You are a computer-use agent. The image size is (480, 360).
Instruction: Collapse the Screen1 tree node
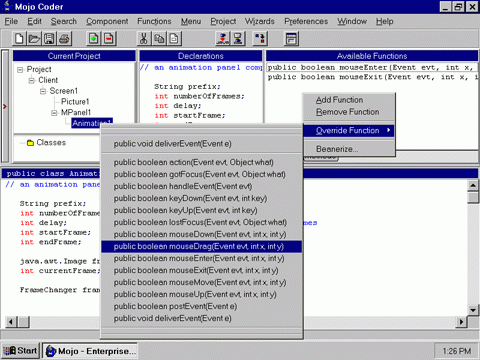click(43, 91)
